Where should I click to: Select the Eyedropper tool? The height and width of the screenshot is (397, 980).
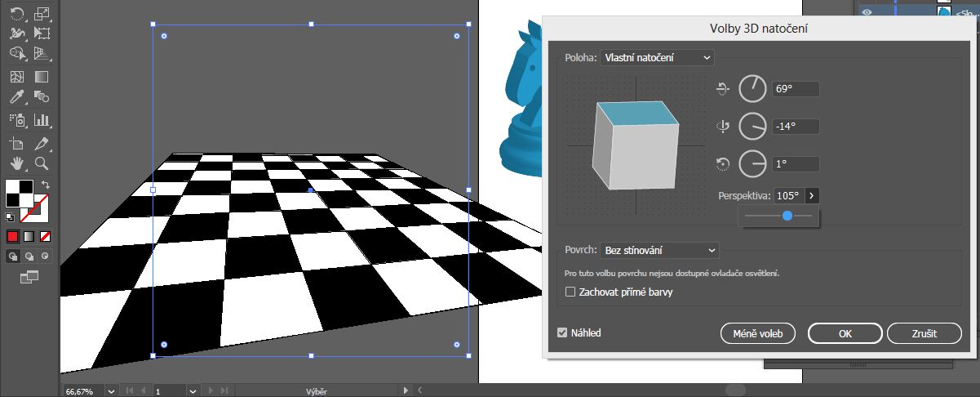coord(16,98)
